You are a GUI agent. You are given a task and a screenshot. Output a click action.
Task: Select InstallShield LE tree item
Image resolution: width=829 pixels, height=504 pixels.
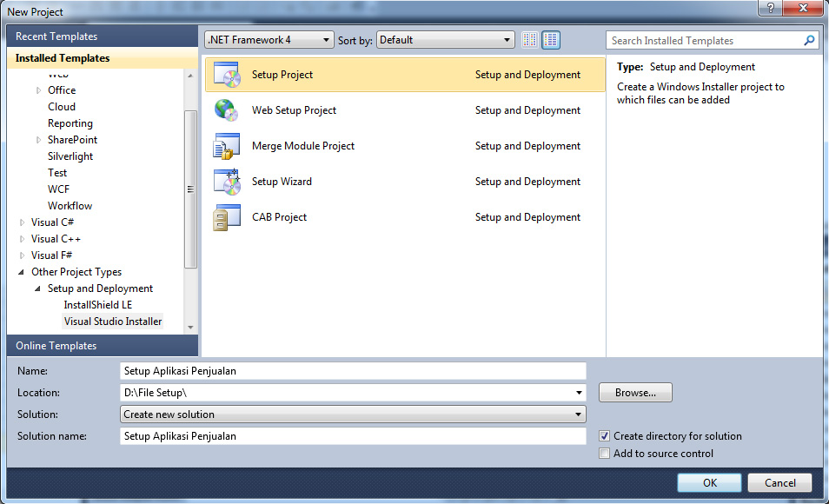pos(98,305)
